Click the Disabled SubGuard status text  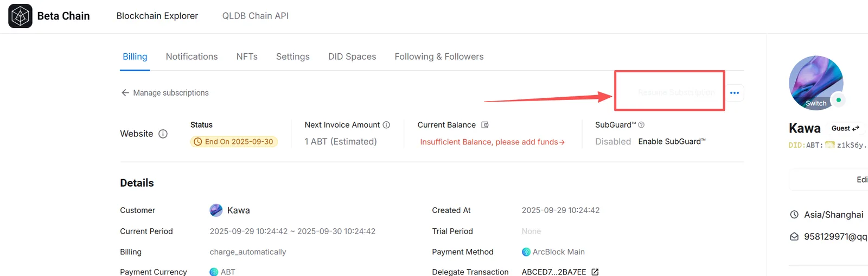click(x=613, y=142)
